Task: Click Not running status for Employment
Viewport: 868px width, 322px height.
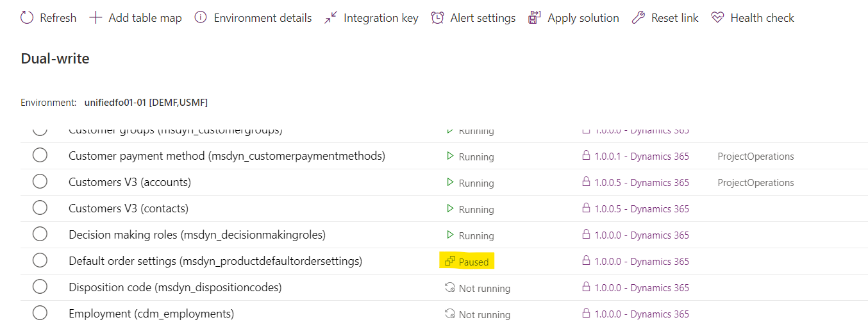Action: pos(485,314)
